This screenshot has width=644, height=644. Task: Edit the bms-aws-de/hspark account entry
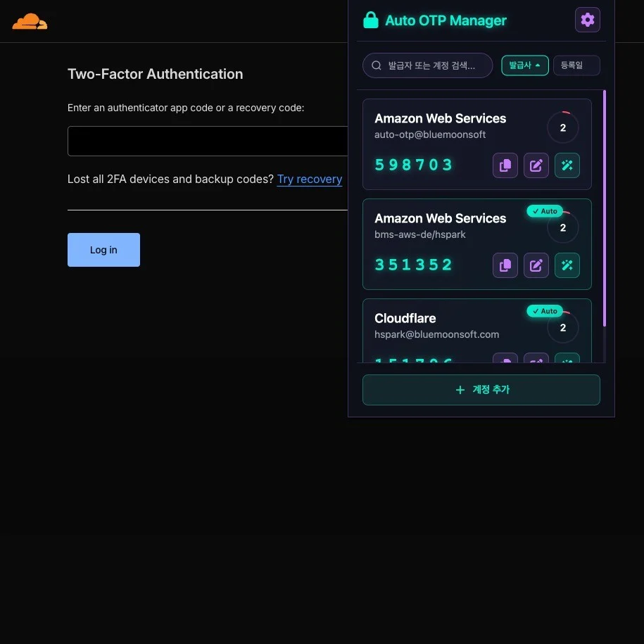pos(536,265)
